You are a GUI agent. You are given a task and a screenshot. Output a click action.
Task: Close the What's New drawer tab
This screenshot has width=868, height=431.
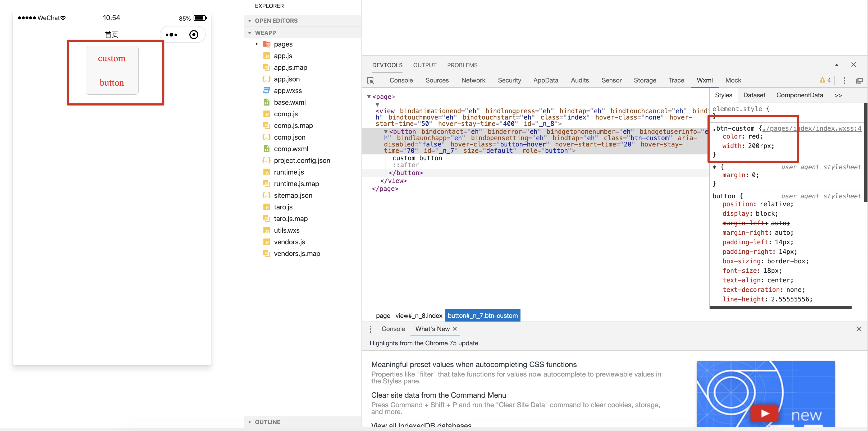click(455, 329)
